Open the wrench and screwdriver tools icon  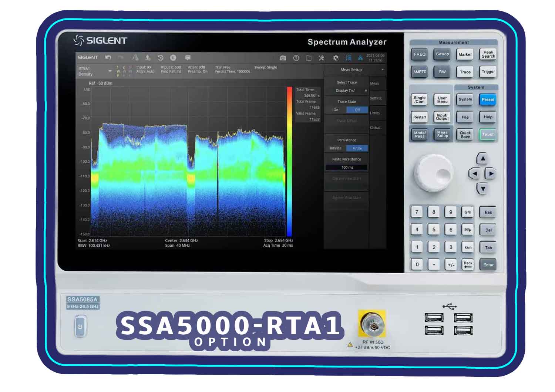pyautogui.click(x=321, y=58)
